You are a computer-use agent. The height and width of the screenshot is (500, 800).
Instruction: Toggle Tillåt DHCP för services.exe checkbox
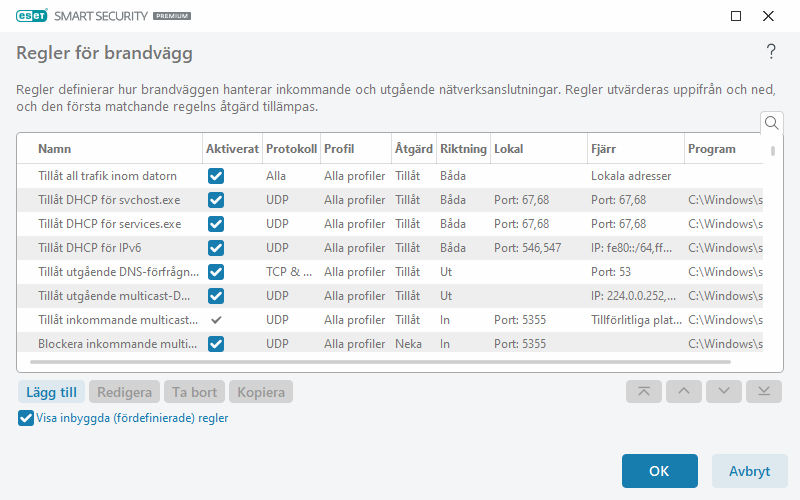216,224
